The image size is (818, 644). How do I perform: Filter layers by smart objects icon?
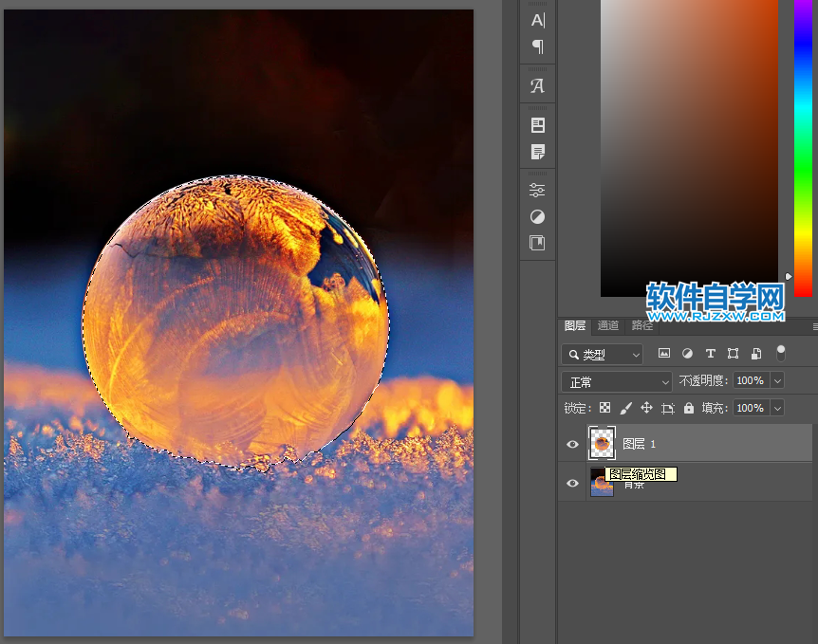click(756, 354)
